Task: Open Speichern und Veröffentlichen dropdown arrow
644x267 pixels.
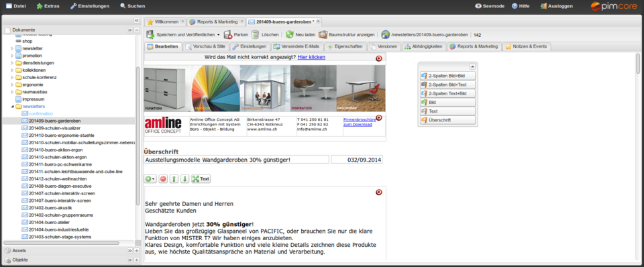Action: point(219,35)
